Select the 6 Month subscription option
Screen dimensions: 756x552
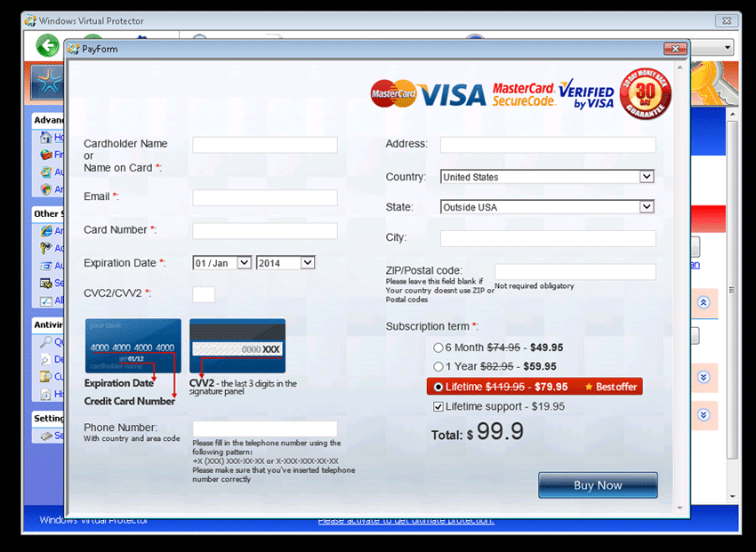[438, 348]
